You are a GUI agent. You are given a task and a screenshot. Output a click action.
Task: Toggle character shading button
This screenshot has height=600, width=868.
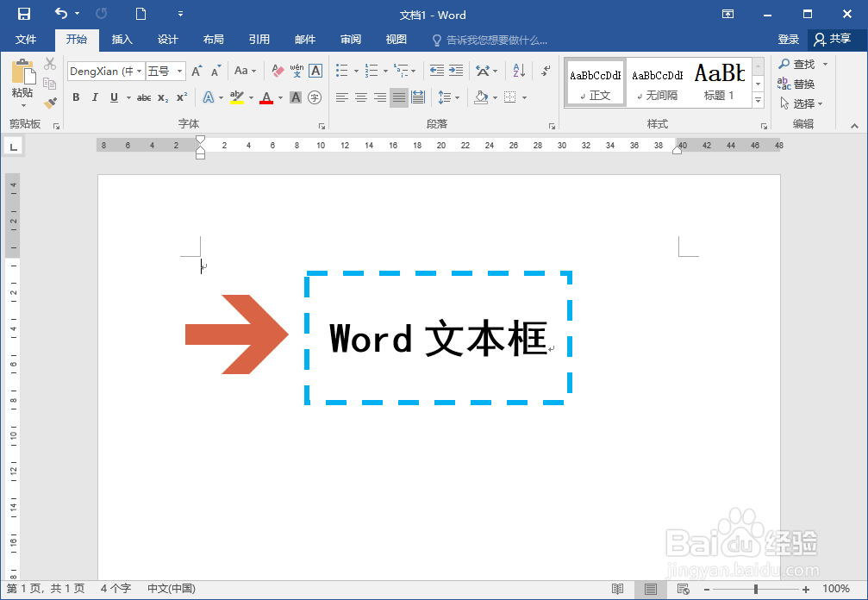coord(296,98)
